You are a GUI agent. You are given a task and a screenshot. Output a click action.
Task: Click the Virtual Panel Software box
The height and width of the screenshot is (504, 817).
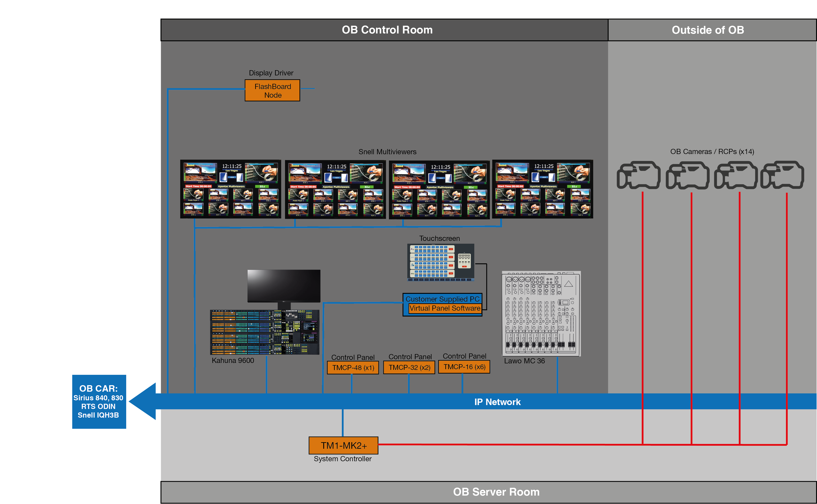pyautogui.click(x=445, y=308)
